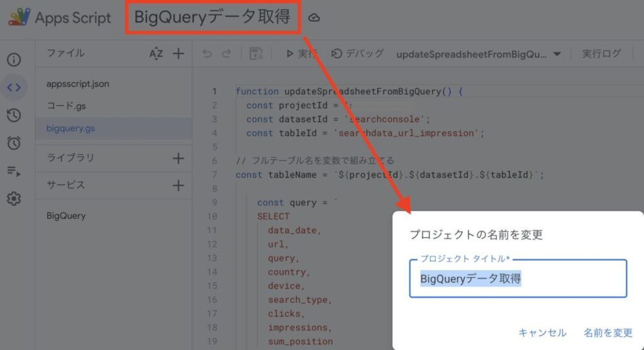Click the cloud save status icon

314,18
